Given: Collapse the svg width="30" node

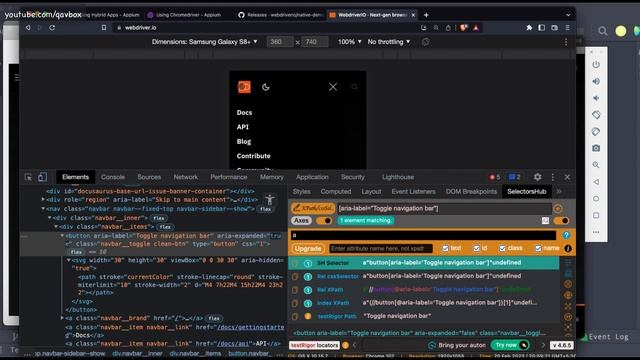Looking at the screenshot, I should click(x=69, y=260).
